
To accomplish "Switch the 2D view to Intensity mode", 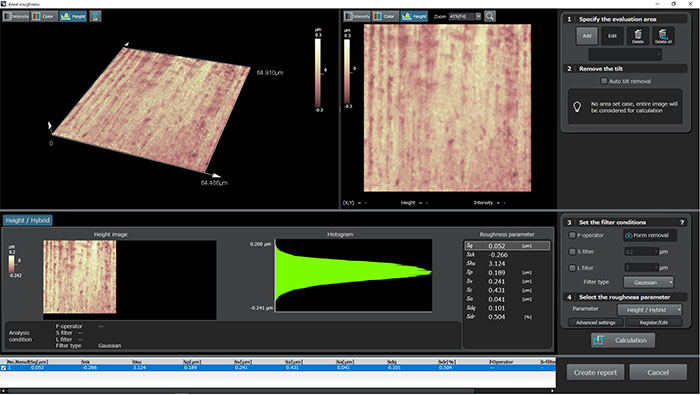I will pos(357,17).
